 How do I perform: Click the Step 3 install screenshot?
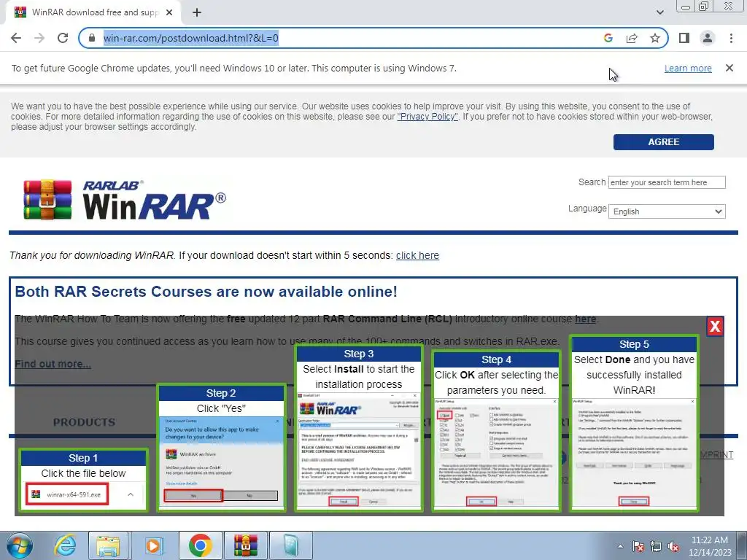[x=358, y=451]
